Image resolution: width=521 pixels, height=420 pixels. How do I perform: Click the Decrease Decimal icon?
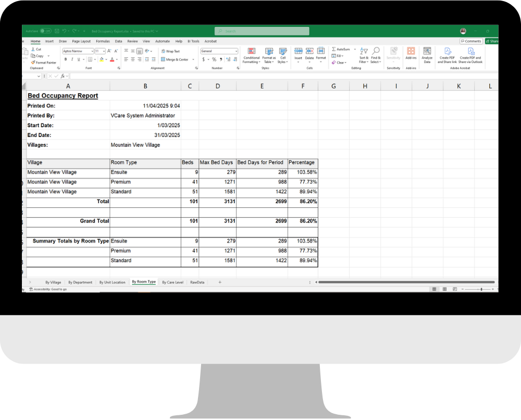point(235,59)
